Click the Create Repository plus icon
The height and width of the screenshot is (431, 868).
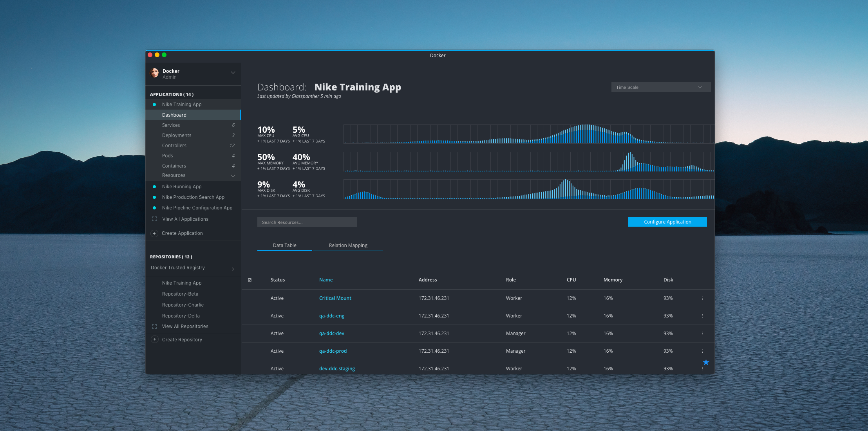(x=155, y=339)
